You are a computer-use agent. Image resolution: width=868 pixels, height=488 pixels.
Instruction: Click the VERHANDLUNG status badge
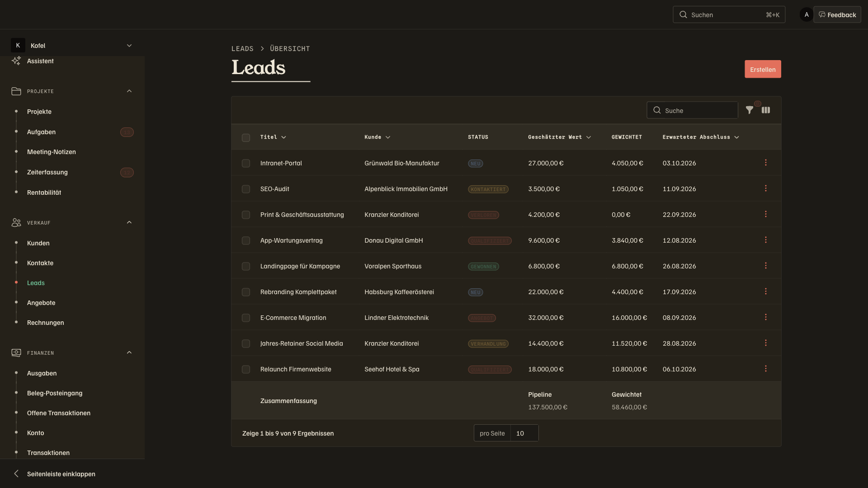tap(488, 344)
